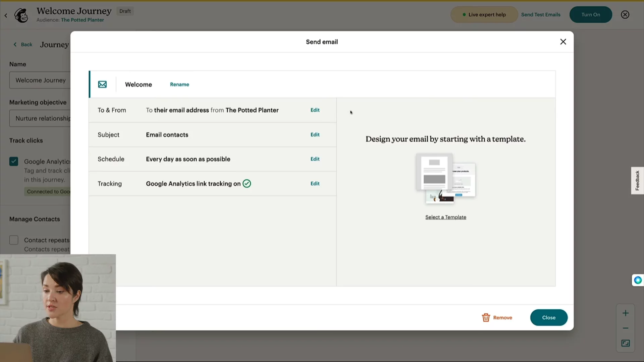The image size is (644, 362).
Task: Uncheck the Google Analytics tracking checkbox
Action: point(14,162)
